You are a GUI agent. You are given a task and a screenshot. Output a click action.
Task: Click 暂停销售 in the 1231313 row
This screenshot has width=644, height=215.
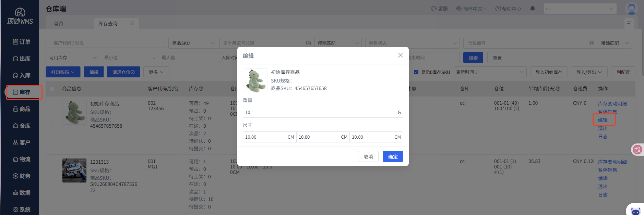click(x=608, y=170)
